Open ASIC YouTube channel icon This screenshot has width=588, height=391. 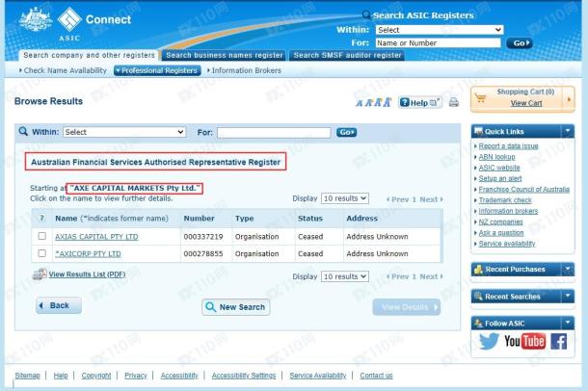(x=524, y=341)
